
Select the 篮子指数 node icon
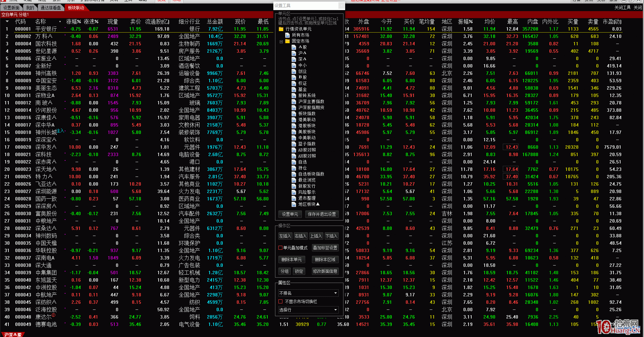click(x=294, y=144)
